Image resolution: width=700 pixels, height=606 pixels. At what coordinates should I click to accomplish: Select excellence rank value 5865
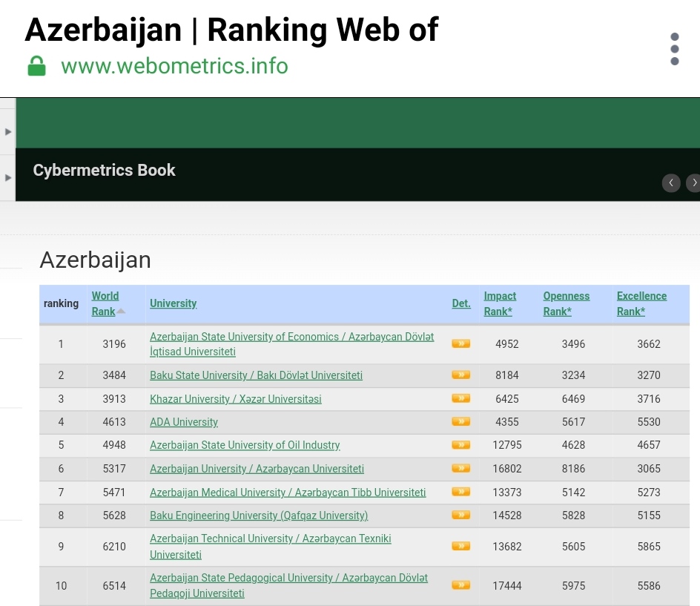coord(649,547)
